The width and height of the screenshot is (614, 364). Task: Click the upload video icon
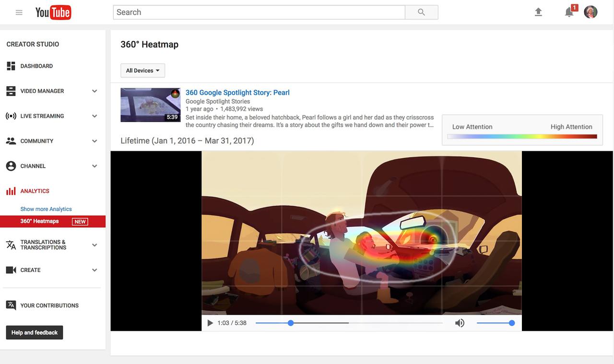(x=538, y=12)
